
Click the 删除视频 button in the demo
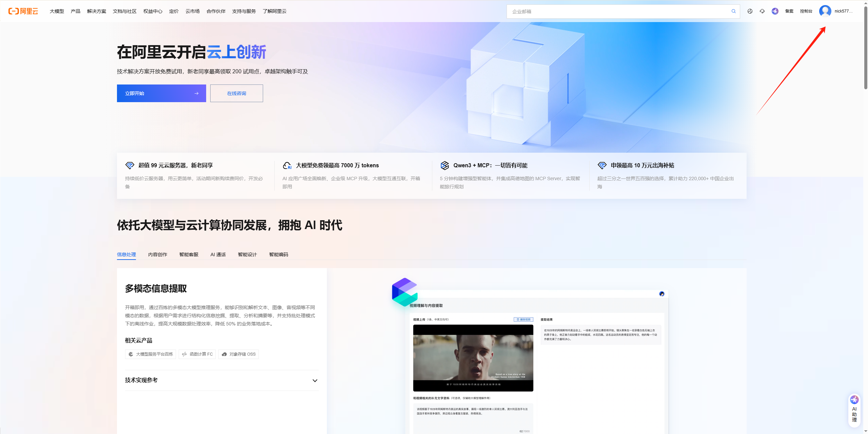524,319
